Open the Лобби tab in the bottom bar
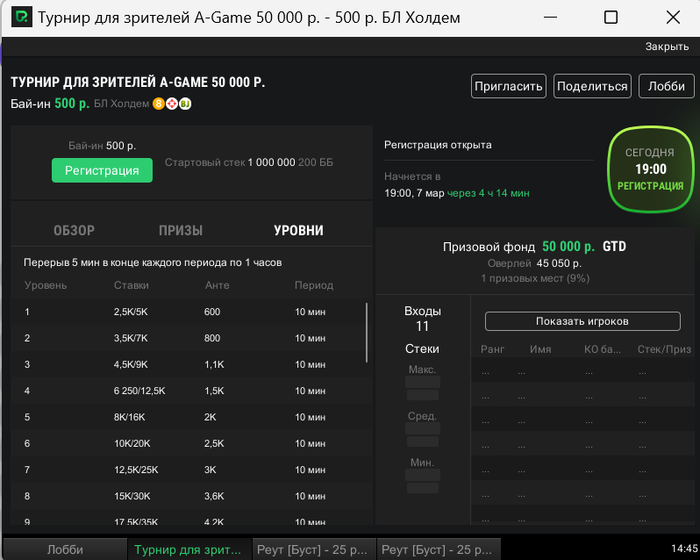Image resolution: width=700 pixels, height=560 pixels. pos(65,549)
